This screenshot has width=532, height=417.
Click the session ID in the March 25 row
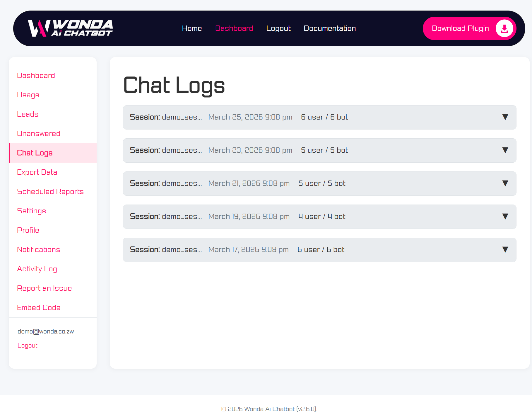coord(182,117)
